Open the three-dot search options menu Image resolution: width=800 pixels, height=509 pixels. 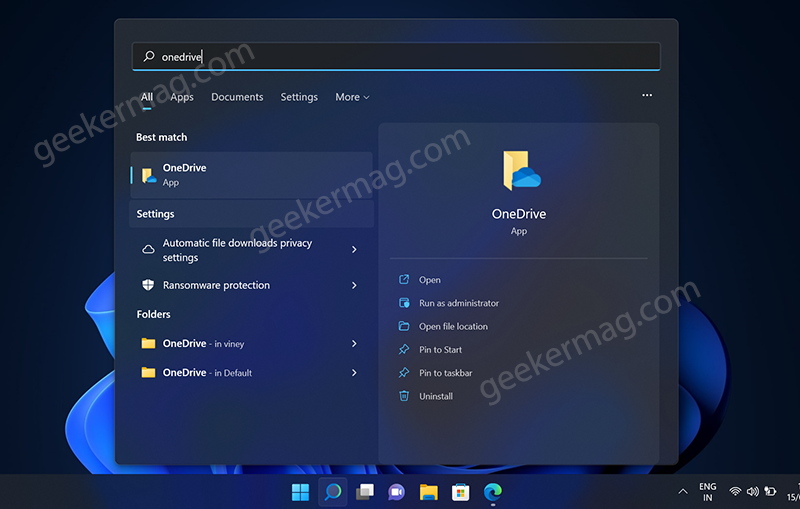(647, 95)
